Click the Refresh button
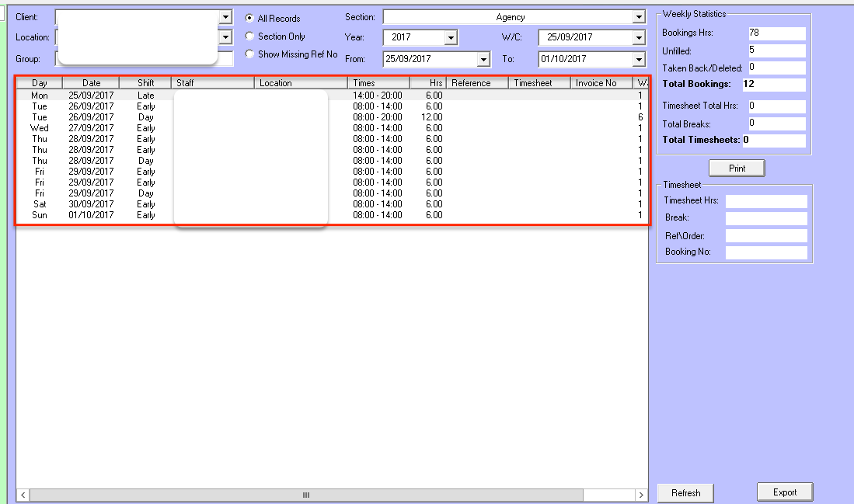 (685, 493)
